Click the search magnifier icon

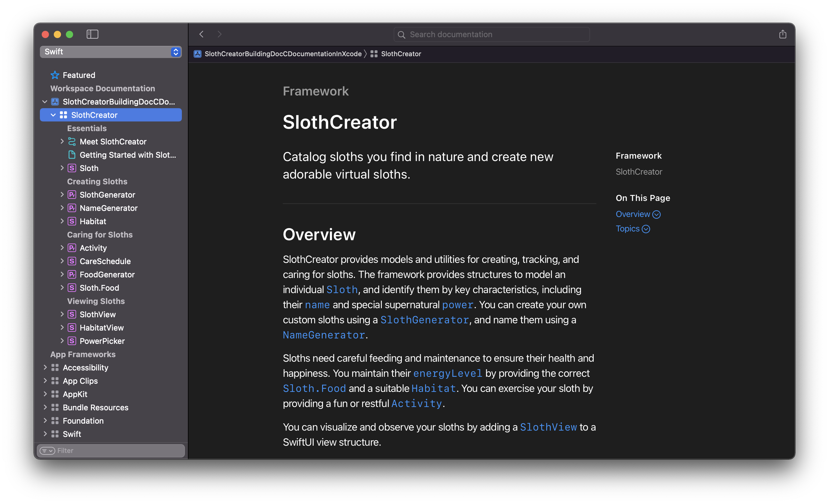[x=402, y=35]
